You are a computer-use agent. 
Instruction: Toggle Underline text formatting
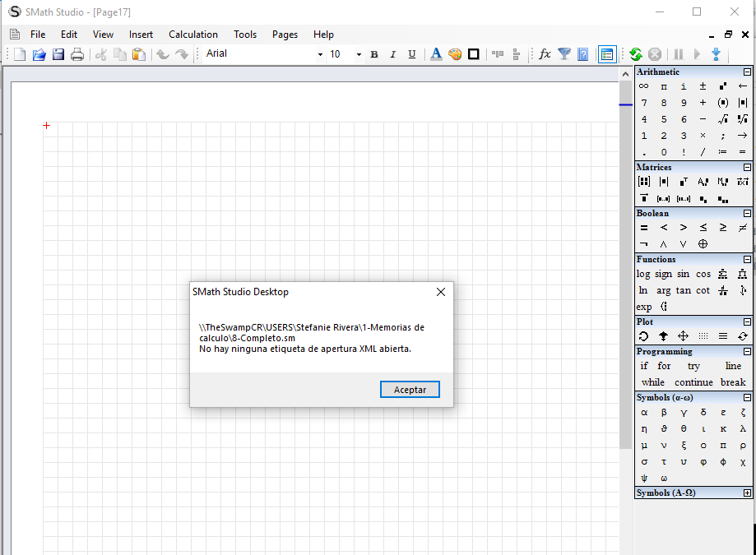click(411, 54)
